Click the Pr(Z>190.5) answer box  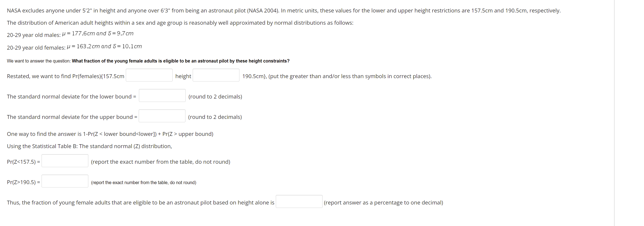pos(65,181)
